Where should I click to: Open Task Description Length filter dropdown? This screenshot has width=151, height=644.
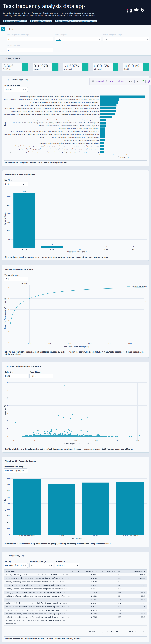click(x=126, y=39)
